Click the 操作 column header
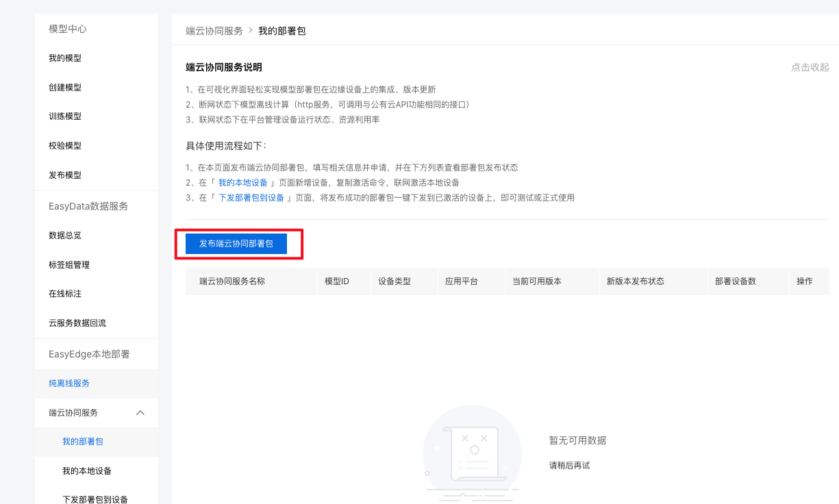This screenshot has height=504, width=839. pos(805,281)
